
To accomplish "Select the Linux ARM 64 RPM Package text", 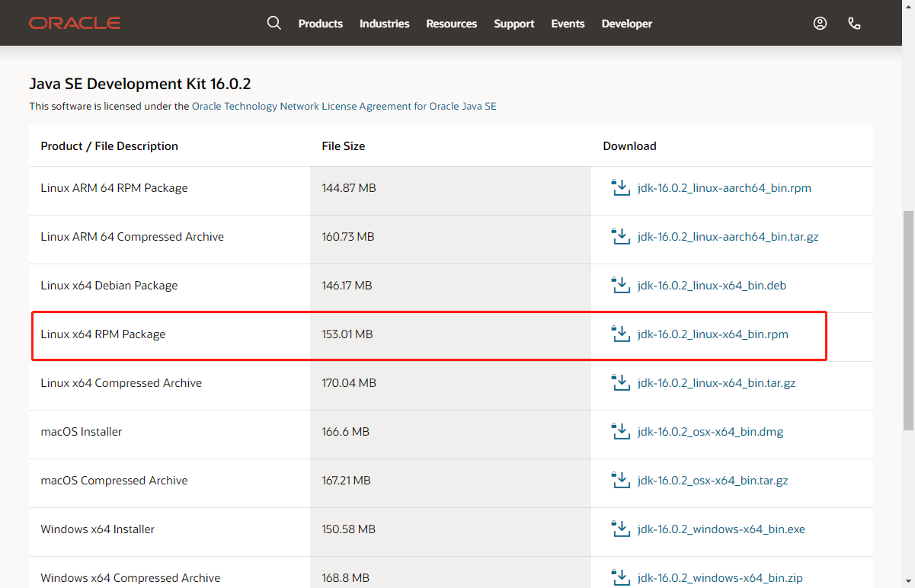I will (x=114, y=188).
